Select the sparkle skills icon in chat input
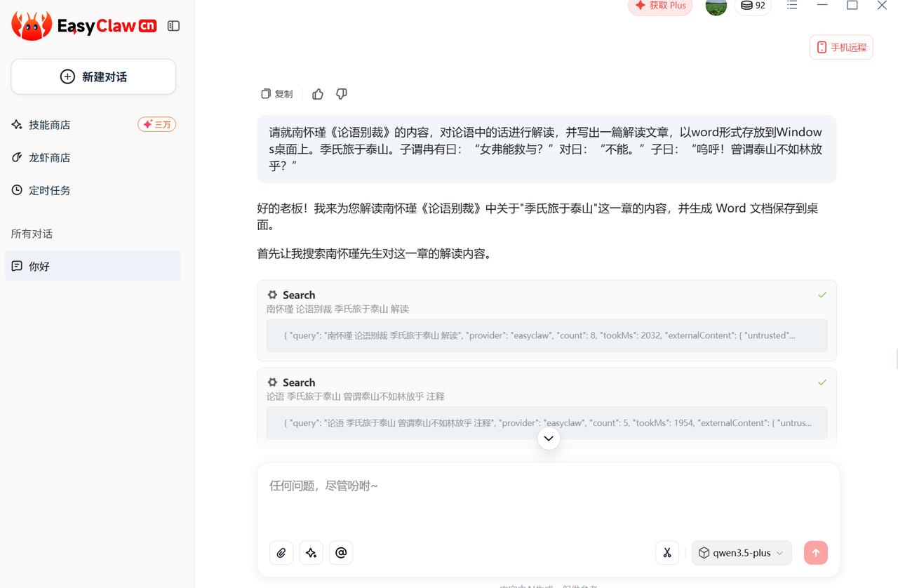898x588 pixels. point(311,552)
